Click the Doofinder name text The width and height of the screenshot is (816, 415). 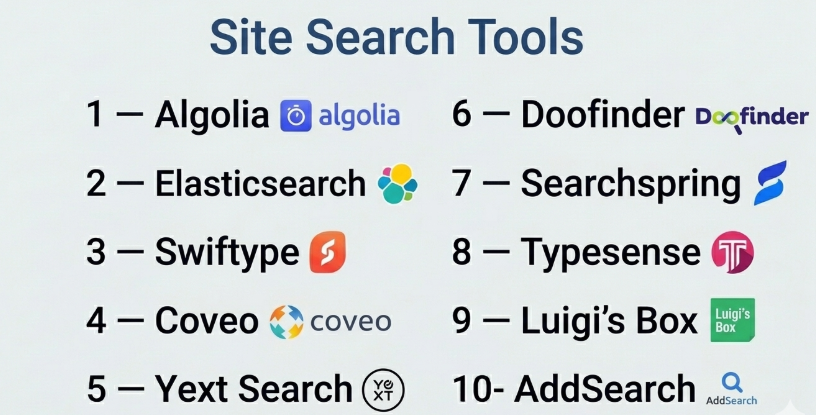coord(602,116)
